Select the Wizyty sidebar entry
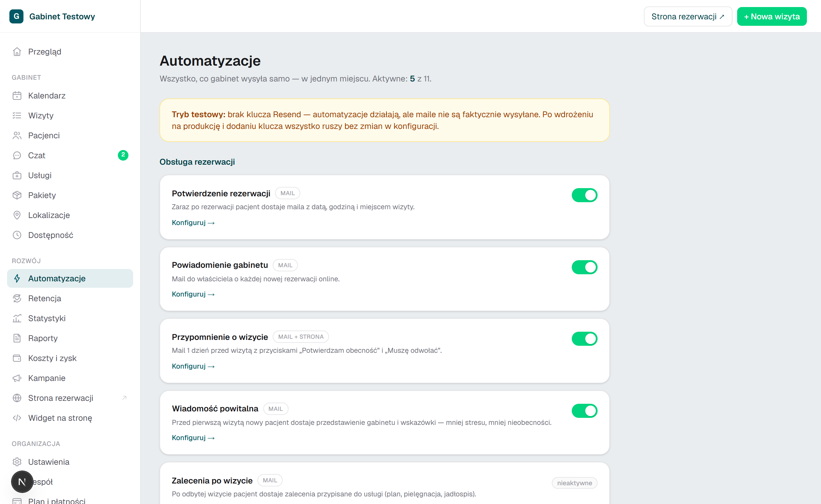The height and width of the screenshot is (504, 821). (70, 115)
